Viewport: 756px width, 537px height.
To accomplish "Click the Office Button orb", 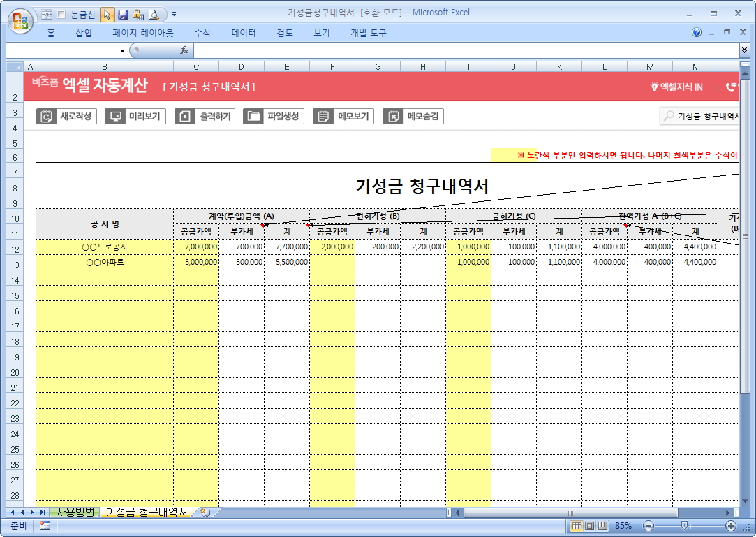I will coord(20,19).
